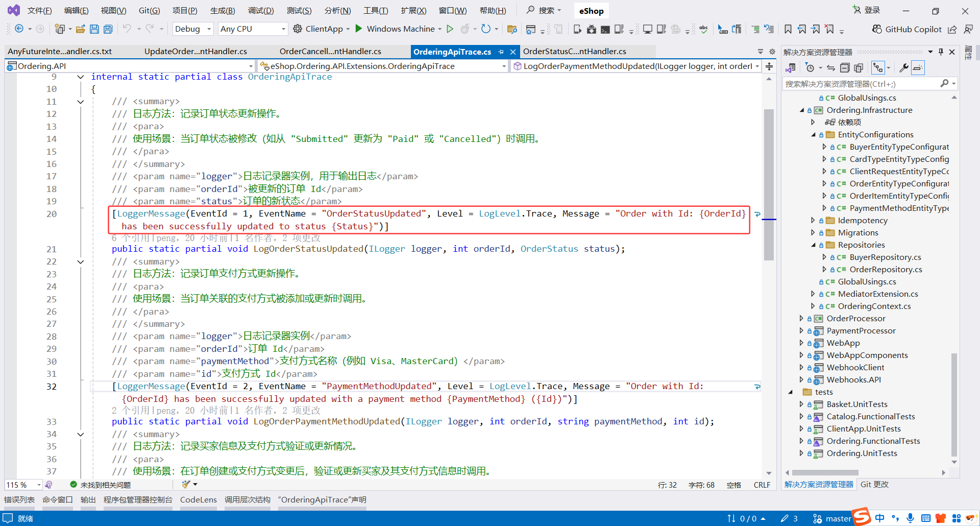Open the Git(G) menu

coord(149,11)
